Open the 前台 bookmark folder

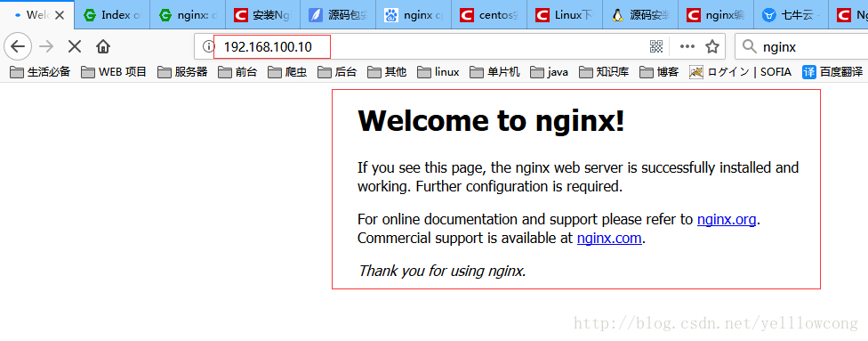237,71
